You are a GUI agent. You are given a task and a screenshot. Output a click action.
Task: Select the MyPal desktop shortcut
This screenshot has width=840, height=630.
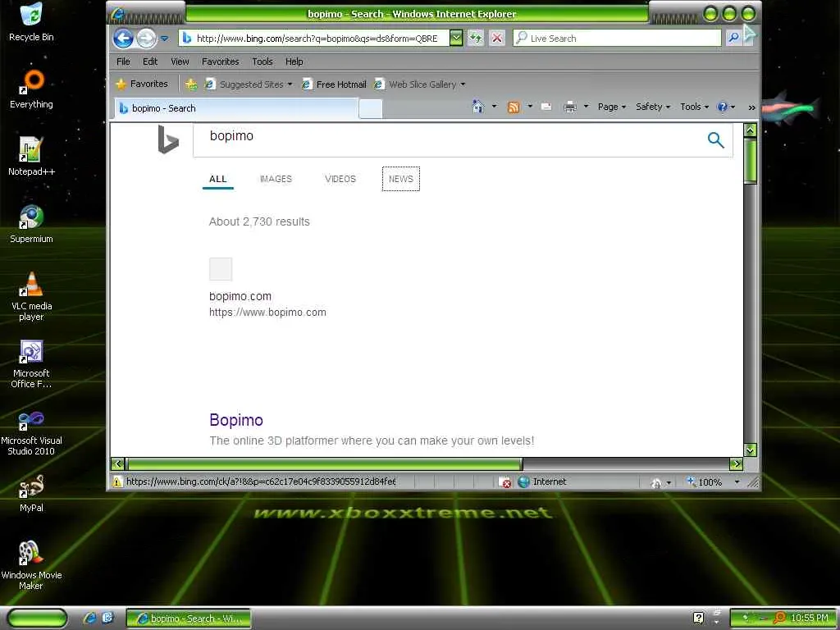pos(31,493)
